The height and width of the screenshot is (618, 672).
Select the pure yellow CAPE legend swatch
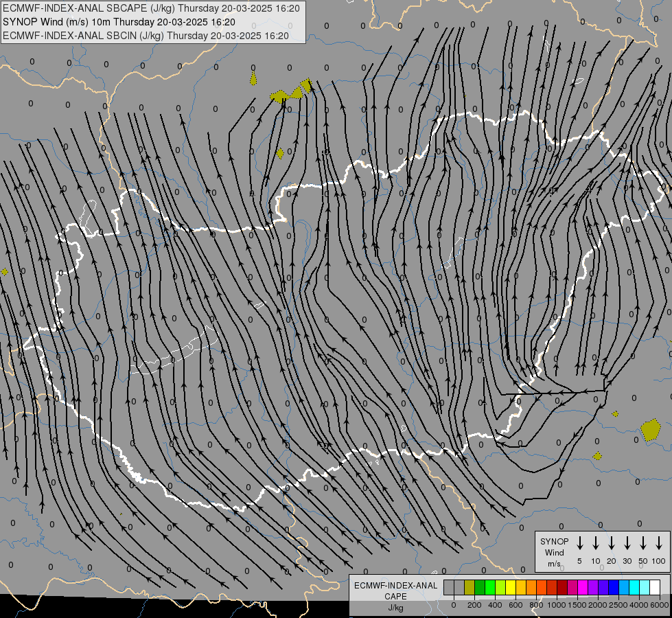click(x=511, y=587)
